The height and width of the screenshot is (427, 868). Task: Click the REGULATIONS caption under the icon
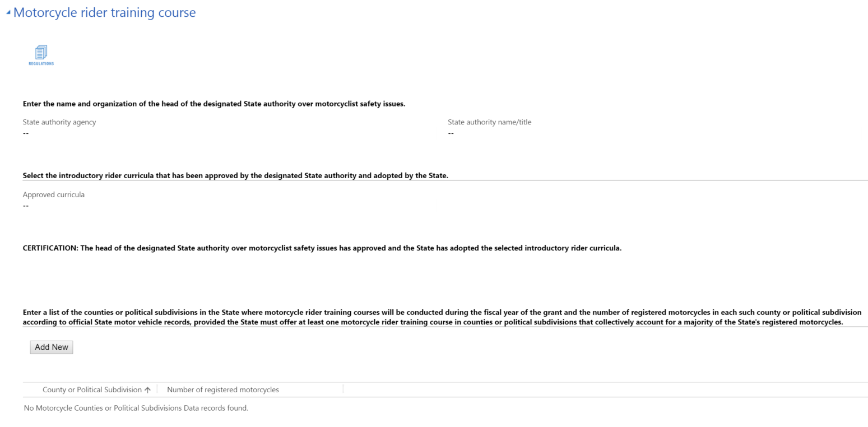pyautogui.click(x=41, y=64)
